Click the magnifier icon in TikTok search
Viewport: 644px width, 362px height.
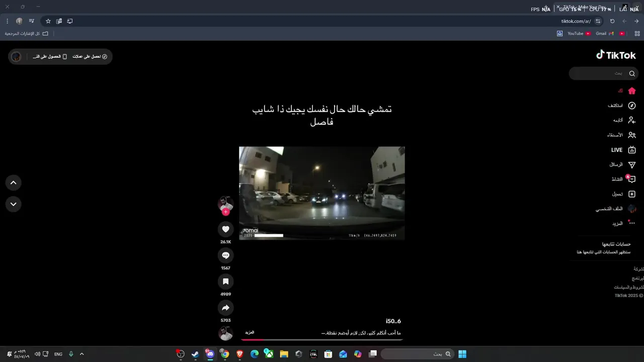click(632, 73)
